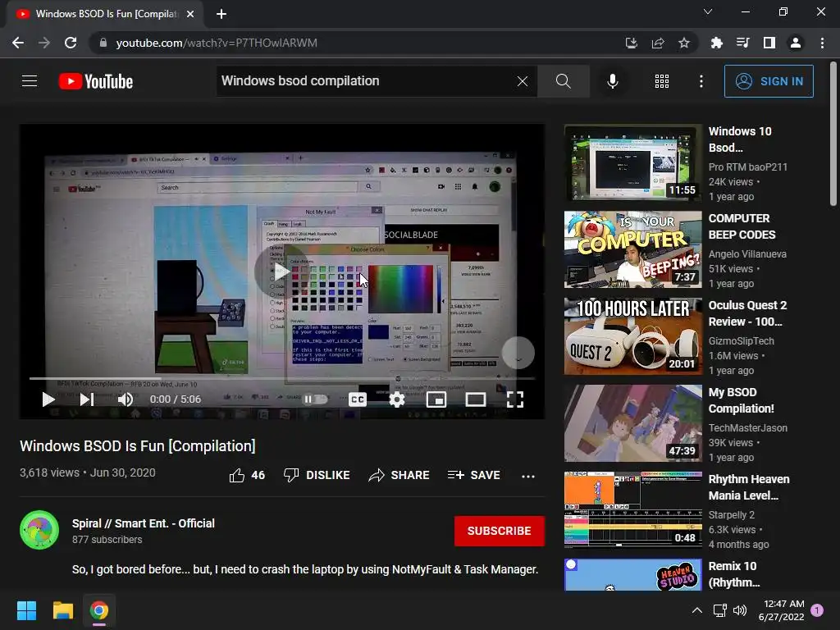Open the Remix 10 video title
Screen dimensions: 840x630
(734, 573)
